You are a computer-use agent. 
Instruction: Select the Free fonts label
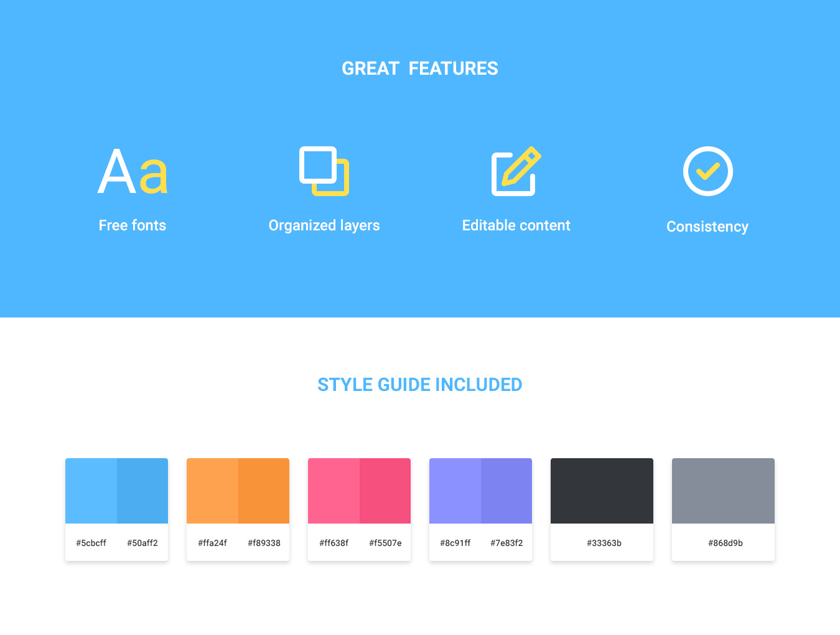(133, 225)
